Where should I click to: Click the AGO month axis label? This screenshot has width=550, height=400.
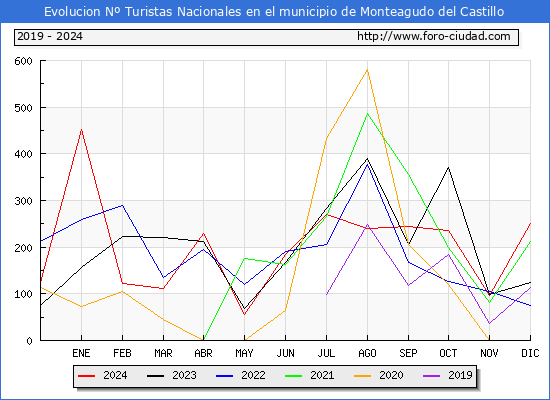pyautogui.click(x=367, y=353)
